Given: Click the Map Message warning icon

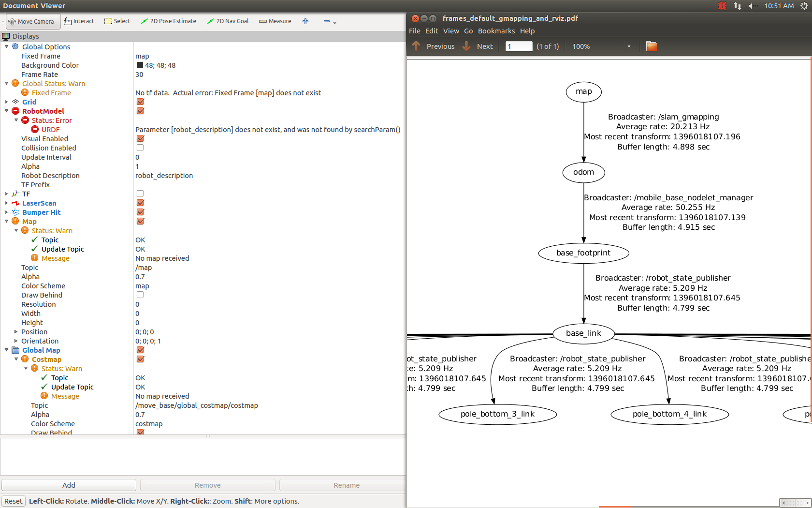Looking at the screenshot, I should [x=35, y=258].
